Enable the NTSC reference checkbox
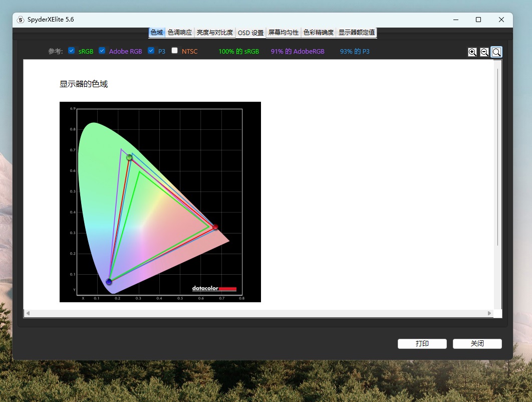 coord(175,51)
